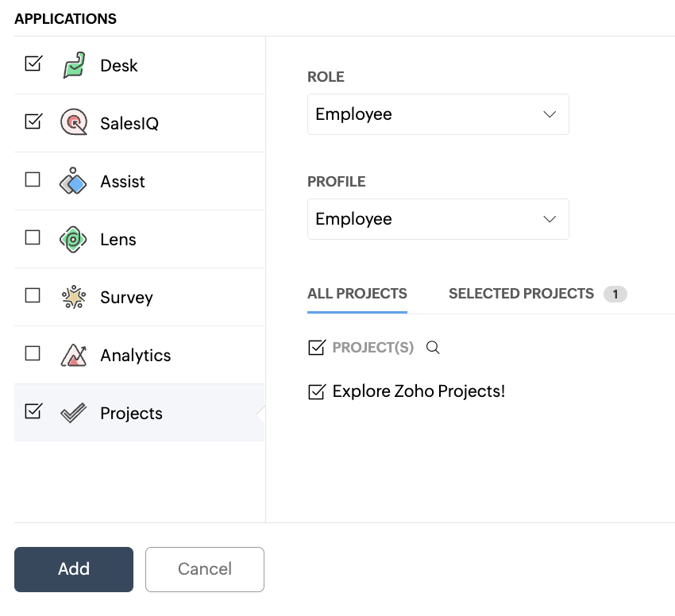Screen dimensions: 675x616
Task: Click the Assist application icon
Action: coord(74,181)
